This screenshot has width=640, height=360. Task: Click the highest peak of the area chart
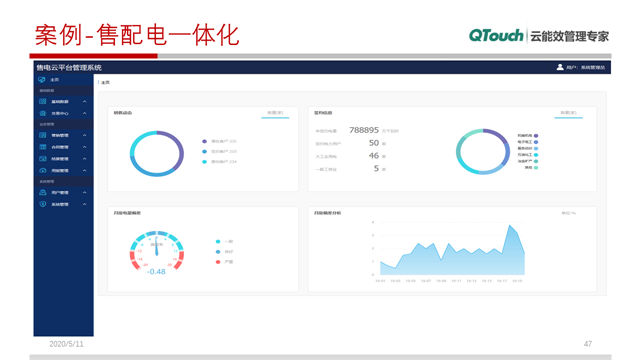509,225
